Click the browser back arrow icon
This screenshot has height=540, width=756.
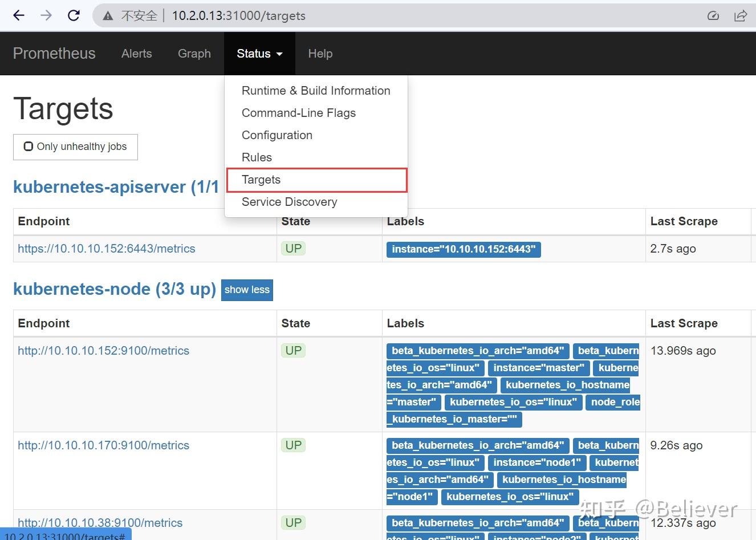tap(18, 15)
